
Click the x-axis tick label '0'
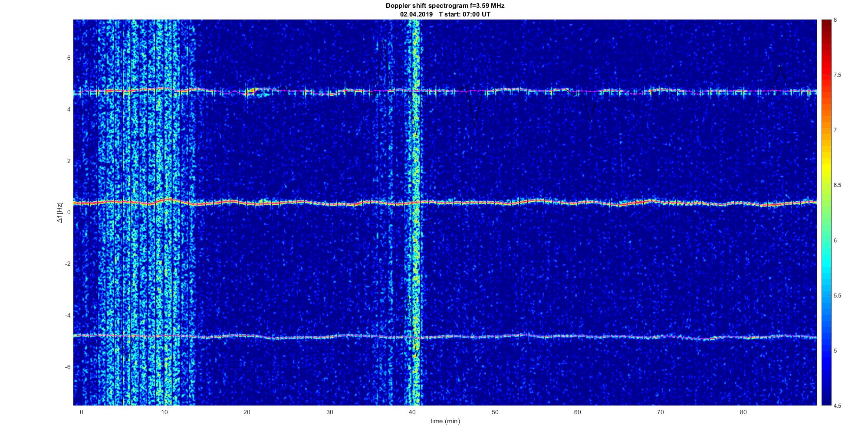point(81,412)
